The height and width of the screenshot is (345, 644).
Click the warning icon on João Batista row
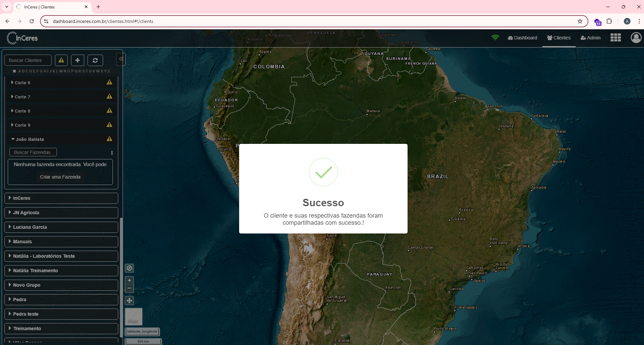click(109, 139)
